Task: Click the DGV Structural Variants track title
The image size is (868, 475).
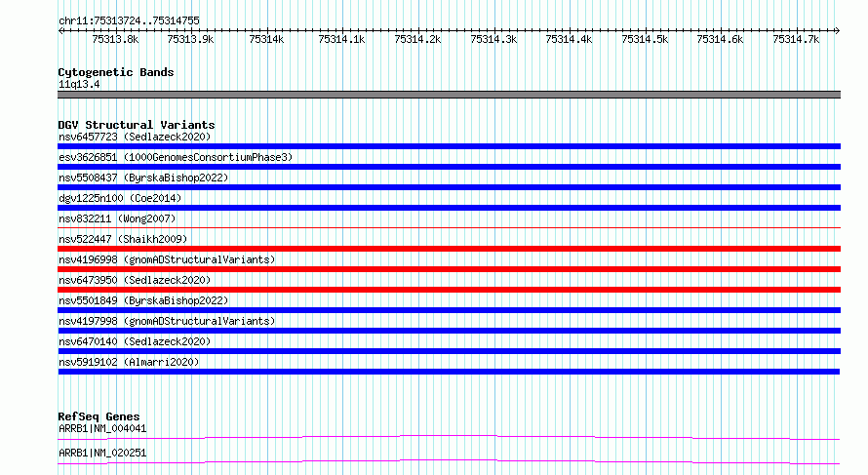Action: pos(137,125)
